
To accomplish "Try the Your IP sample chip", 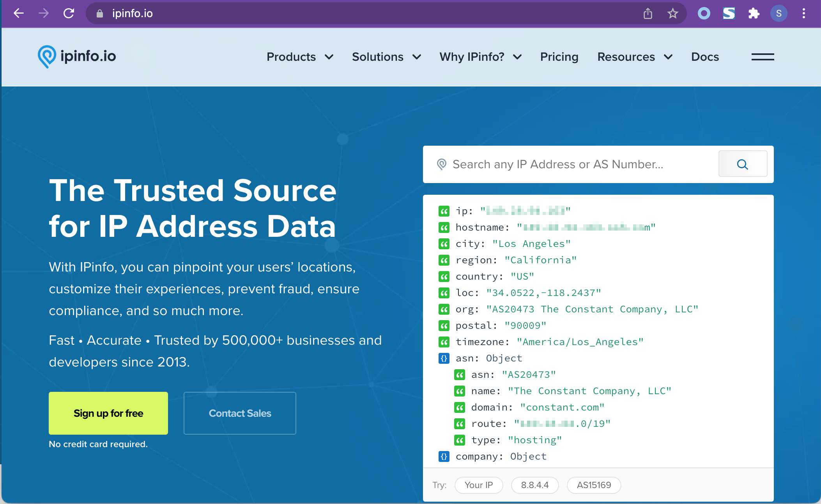I will (479, 485).
